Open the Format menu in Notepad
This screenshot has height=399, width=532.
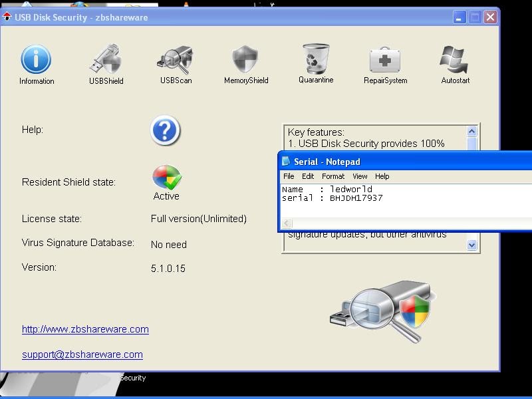click(333, 176)
